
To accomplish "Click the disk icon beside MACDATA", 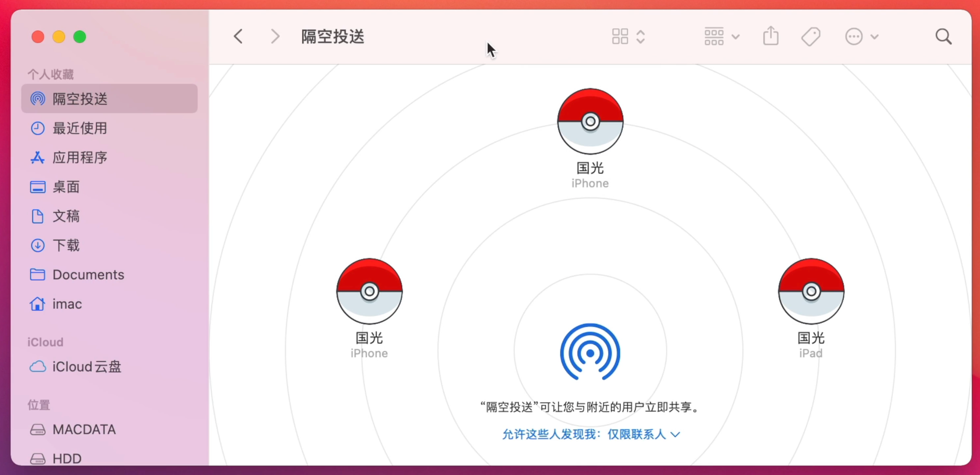I will coord(37,430).
